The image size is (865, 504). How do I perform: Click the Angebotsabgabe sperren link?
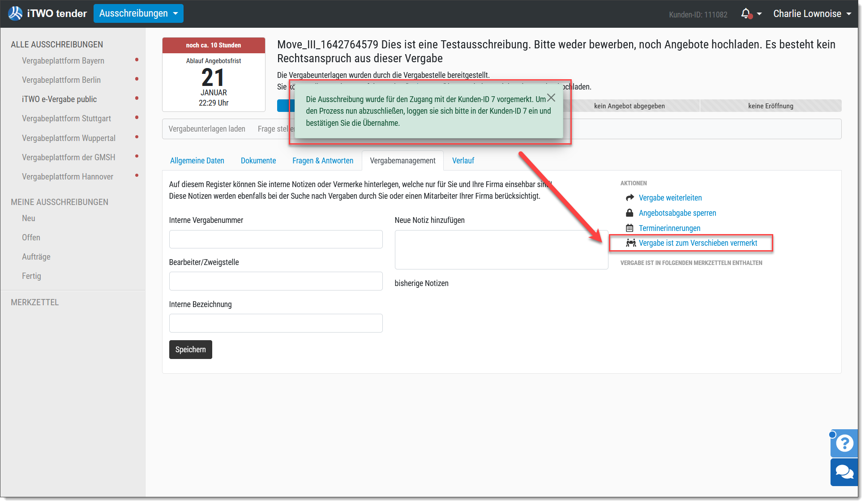tap(677, 213)
